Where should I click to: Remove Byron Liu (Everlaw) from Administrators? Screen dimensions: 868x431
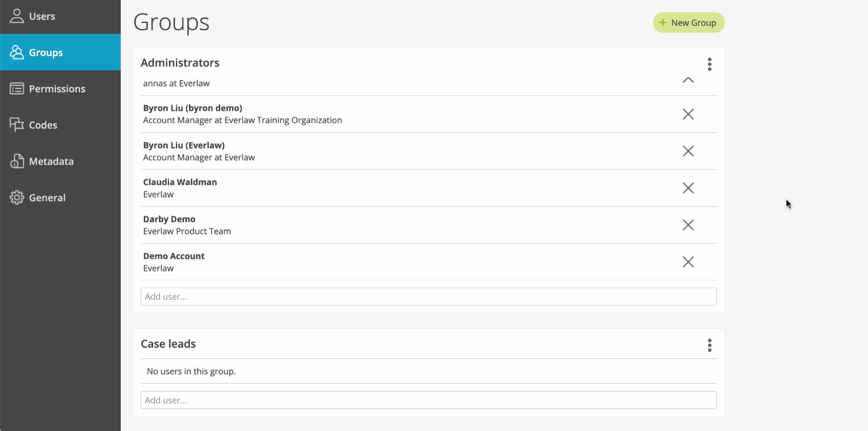tap(688, 151)
